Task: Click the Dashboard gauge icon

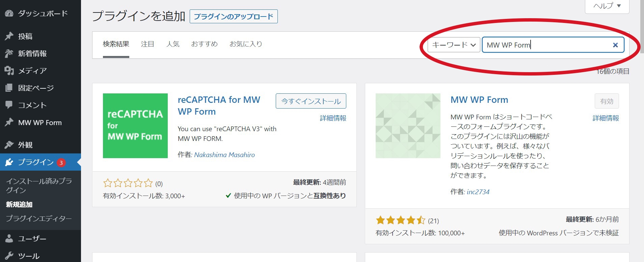Action: (9, 13)
